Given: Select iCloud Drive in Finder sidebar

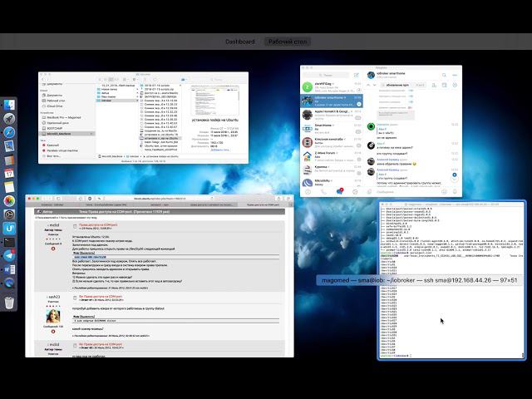Looking at the screenshot, I should (52, 106).
